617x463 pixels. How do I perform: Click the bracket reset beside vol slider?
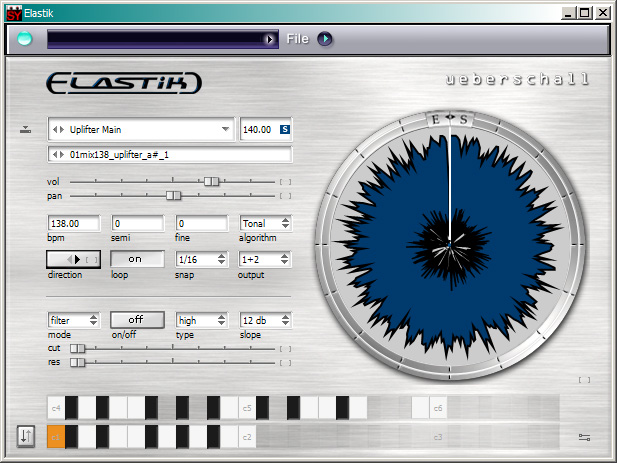click(x=285, y=182)
